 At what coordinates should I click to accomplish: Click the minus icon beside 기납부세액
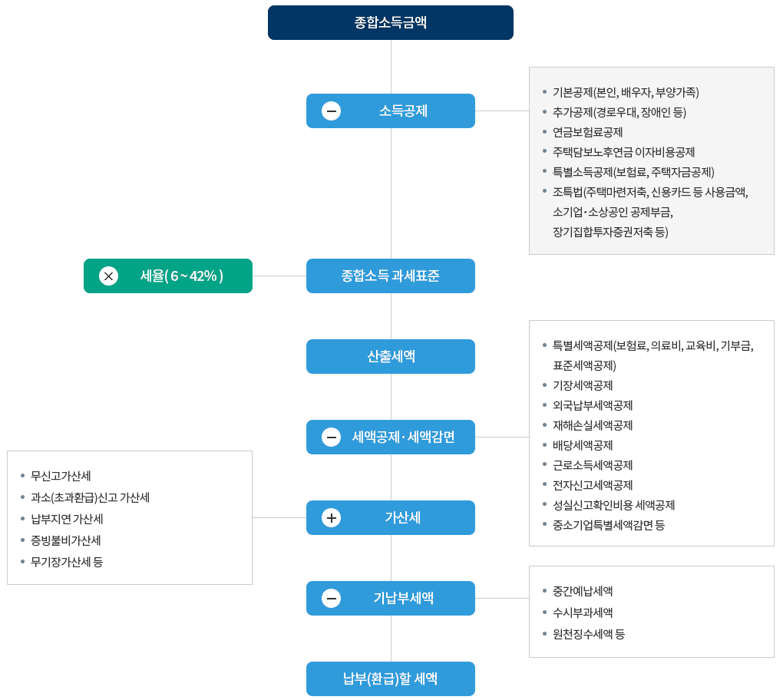tap(330, 598)
